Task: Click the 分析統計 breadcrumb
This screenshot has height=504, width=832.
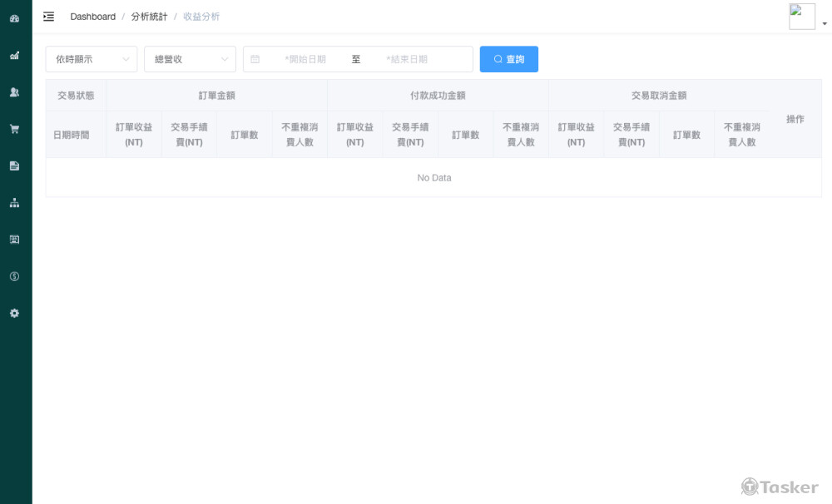Action: pyautogui.click(x=149, y=17)
